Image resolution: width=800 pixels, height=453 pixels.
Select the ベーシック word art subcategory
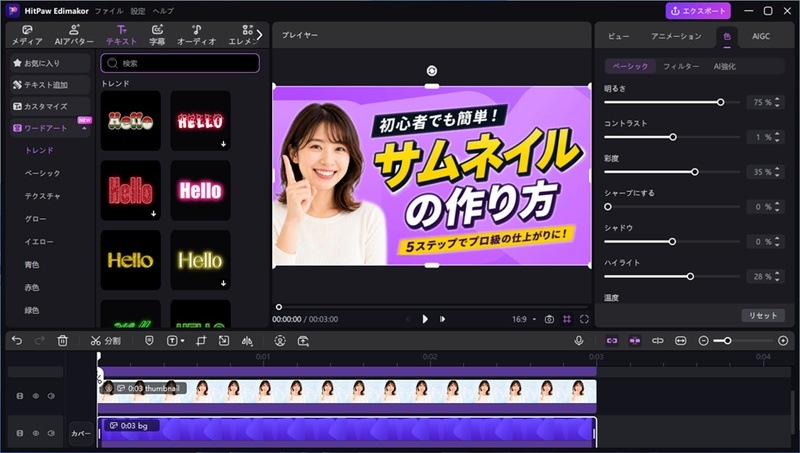point(42,173)
